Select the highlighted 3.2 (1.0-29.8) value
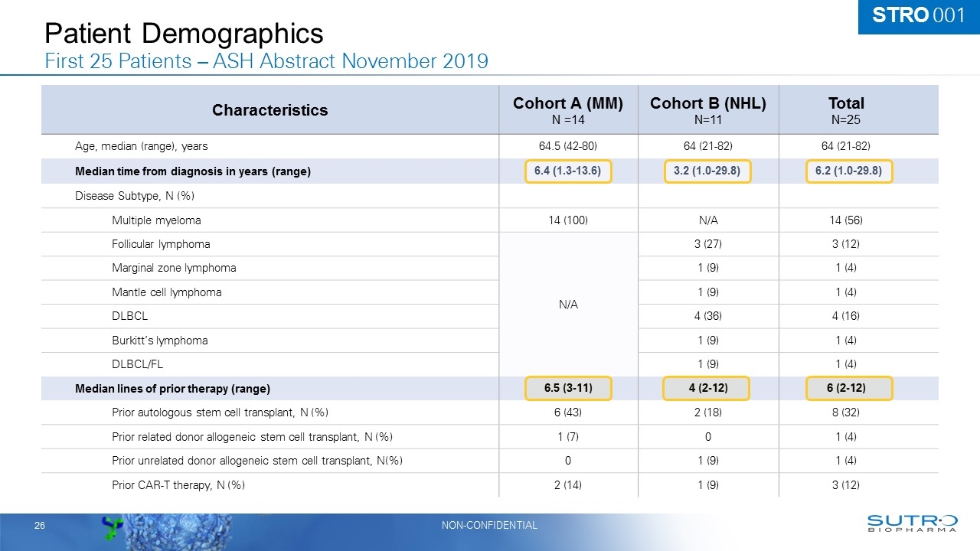The image size is (980, 551). 708,171
